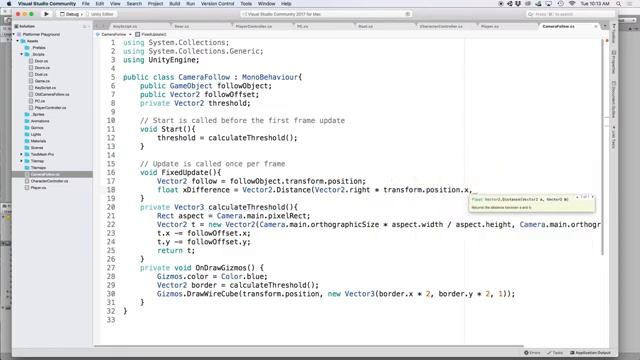Image resolution: width=640 pixels, height=360 pixels.
Task: Expand the TextMesh Pro folder
Action: pos(22,154)
